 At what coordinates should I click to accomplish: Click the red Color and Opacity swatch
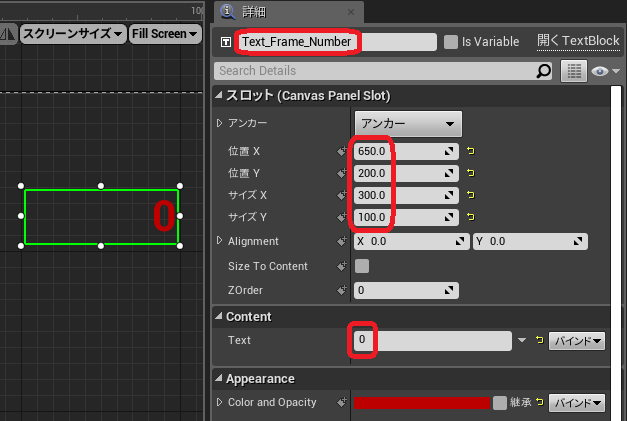click(x=422, y=403)
